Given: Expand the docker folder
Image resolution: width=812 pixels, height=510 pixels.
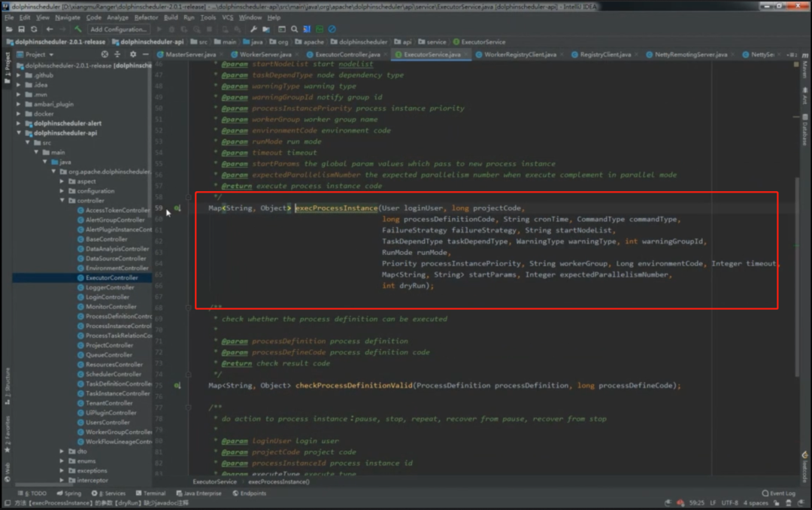Looking at the screenshot, I should (19, 114).
